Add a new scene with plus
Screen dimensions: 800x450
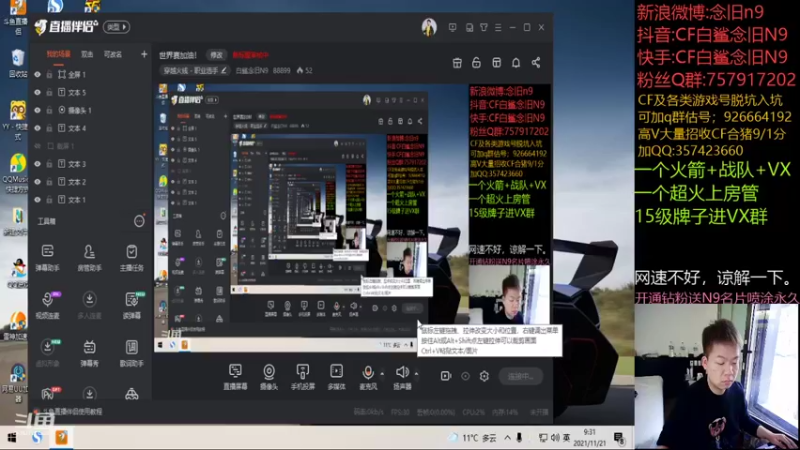[144, 54]
